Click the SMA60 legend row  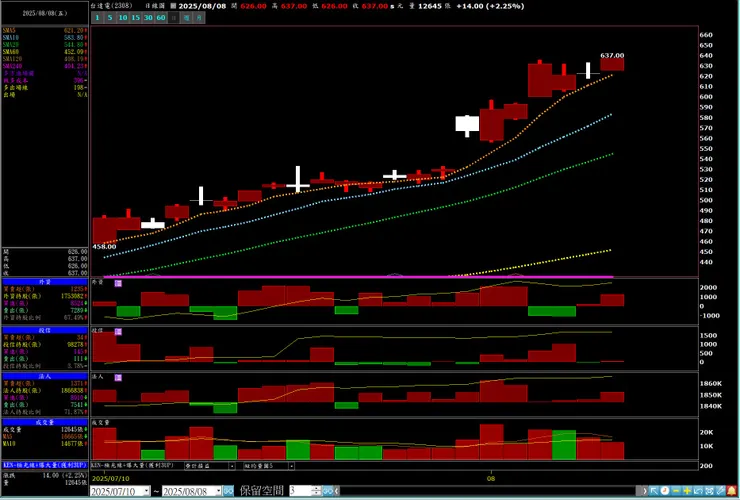click(x=45, y=51)
